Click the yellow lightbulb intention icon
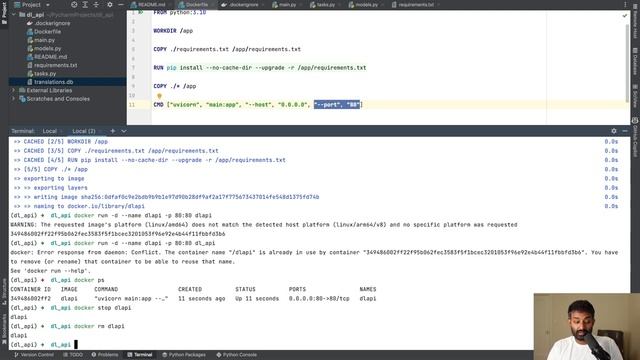This screenshot has width=640, height=360. [159, 96]
